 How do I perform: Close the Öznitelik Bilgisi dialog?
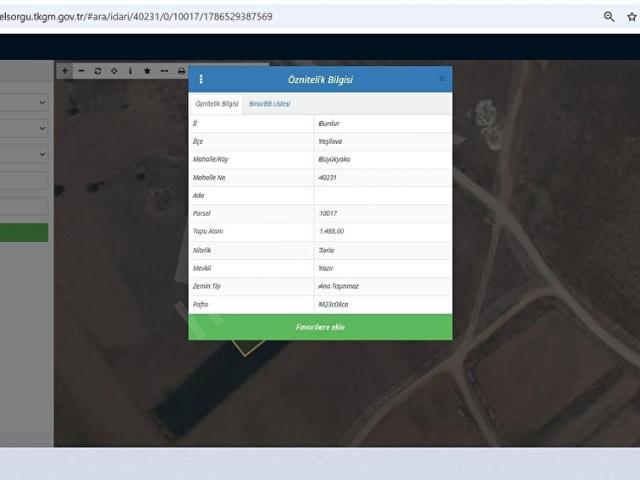442,79
